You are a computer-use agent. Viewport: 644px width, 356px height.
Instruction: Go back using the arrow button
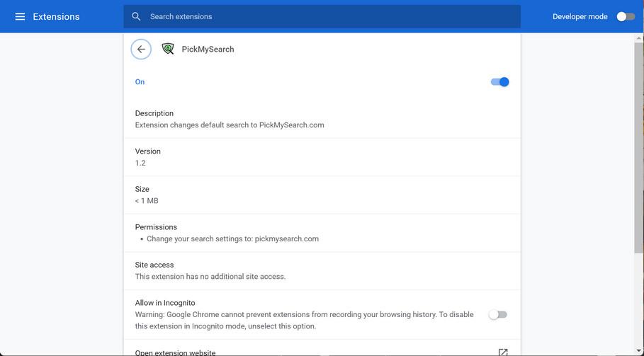coord(141,49)
